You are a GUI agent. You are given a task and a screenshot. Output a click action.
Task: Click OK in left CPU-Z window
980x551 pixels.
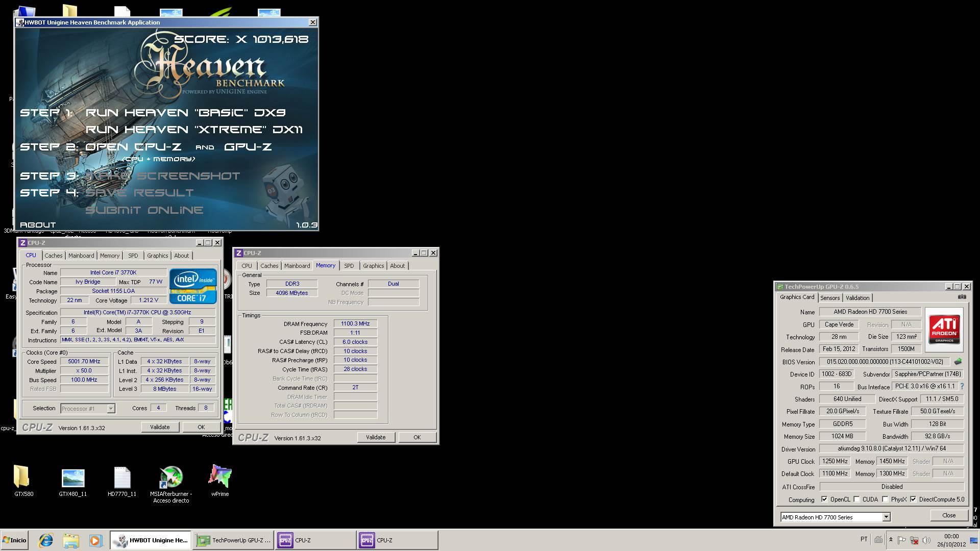pyautogui.click(x=201, y=427)
